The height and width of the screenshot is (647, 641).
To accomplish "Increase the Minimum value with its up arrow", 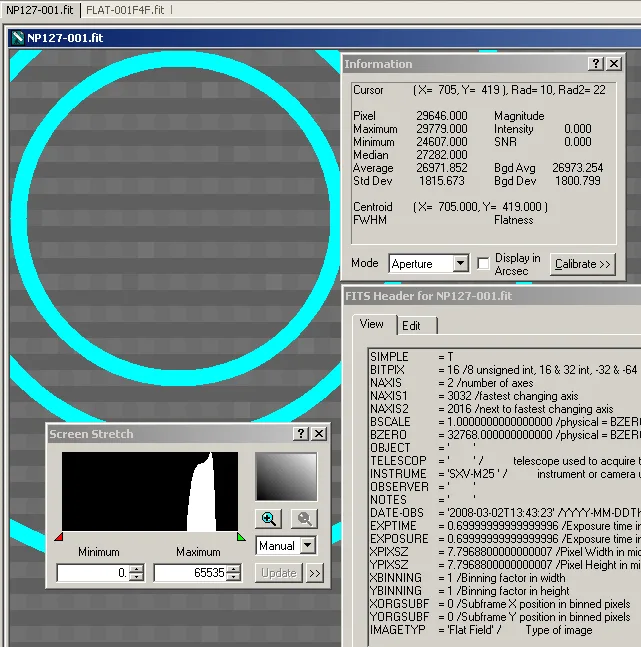I will (137, 569).
